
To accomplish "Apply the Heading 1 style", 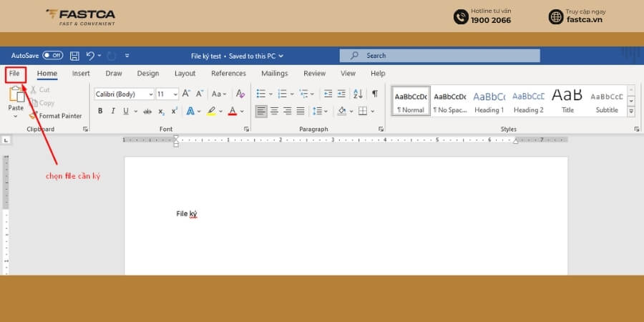I will click(x=489, y=102).
